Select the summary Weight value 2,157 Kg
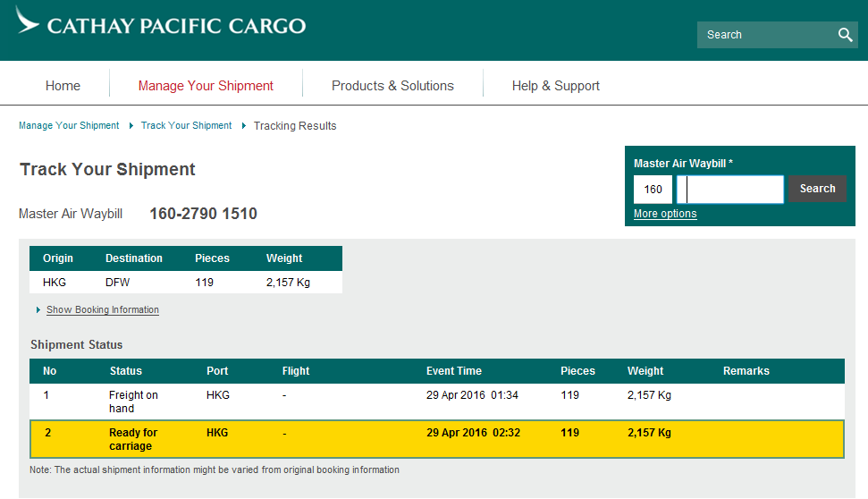This screenshot has height=499, width=868. click(x=288, y=283)
